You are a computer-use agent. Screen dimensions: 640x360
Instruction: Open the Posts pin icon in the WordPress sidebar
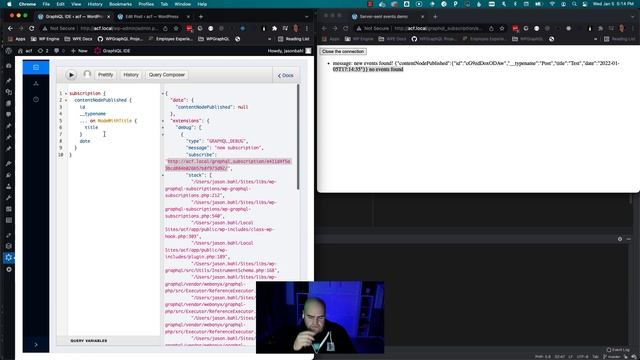(9, 81)
